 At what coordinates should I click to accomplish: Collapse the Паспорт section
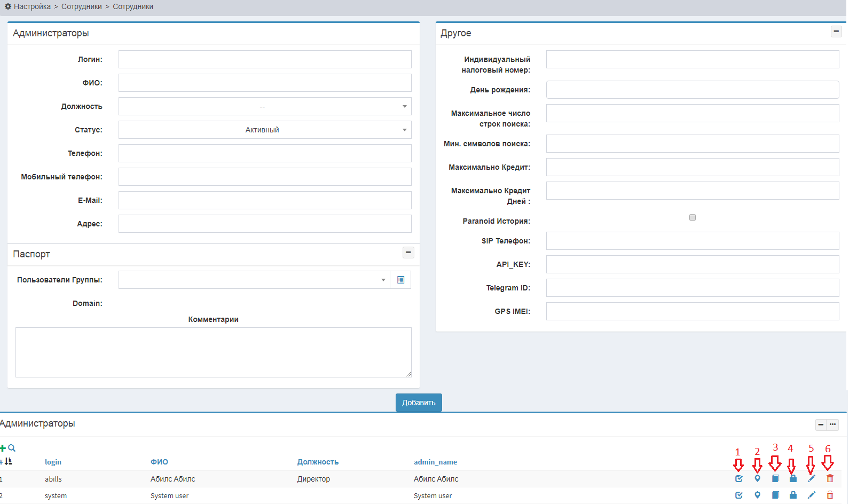[x=408, y=253]
